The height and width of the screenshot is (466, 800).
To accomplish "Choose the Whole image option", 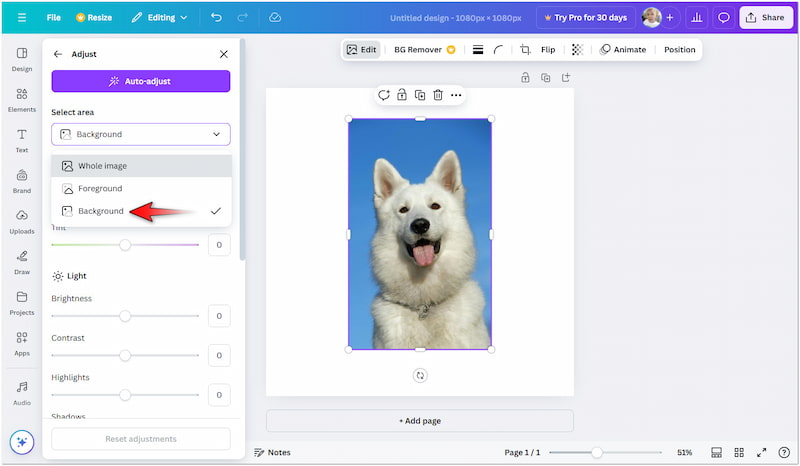I will click(102, 166).
